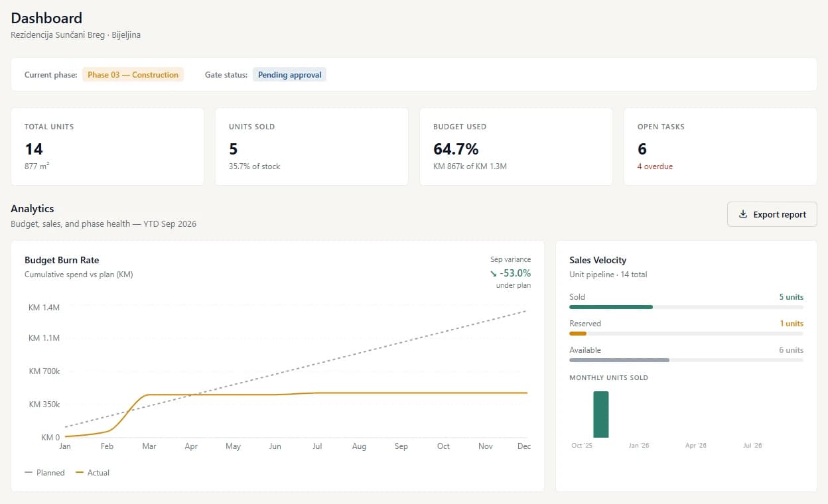The height and width of the screenshot is (504, 828).
Task: Click the Monthly Units Sold heading
Action: coord(608,378)
